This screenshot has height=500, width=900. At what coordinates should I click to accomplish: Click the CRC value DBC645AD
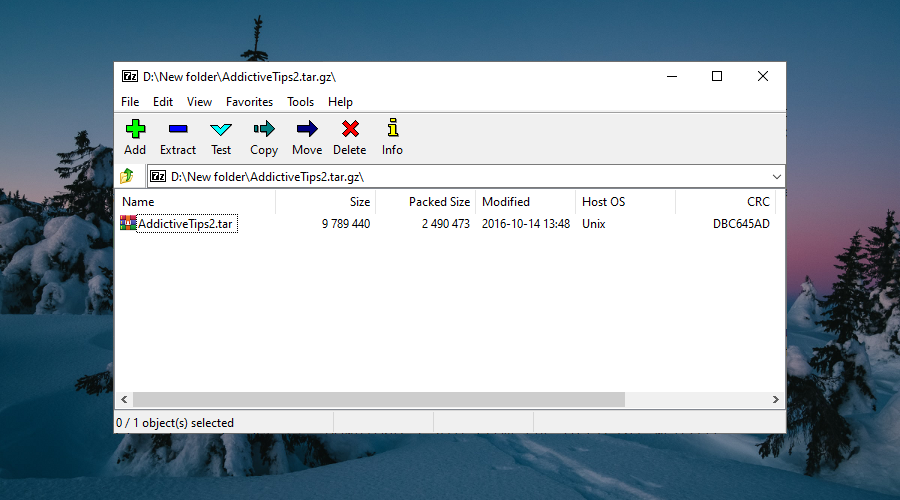click(741, 224)
